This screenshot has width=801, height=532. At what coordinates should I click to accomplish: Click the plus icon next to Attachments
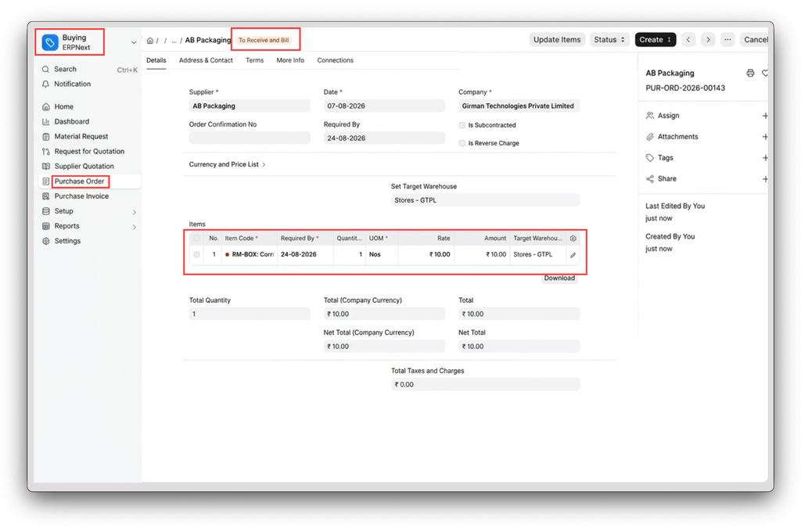765,137
